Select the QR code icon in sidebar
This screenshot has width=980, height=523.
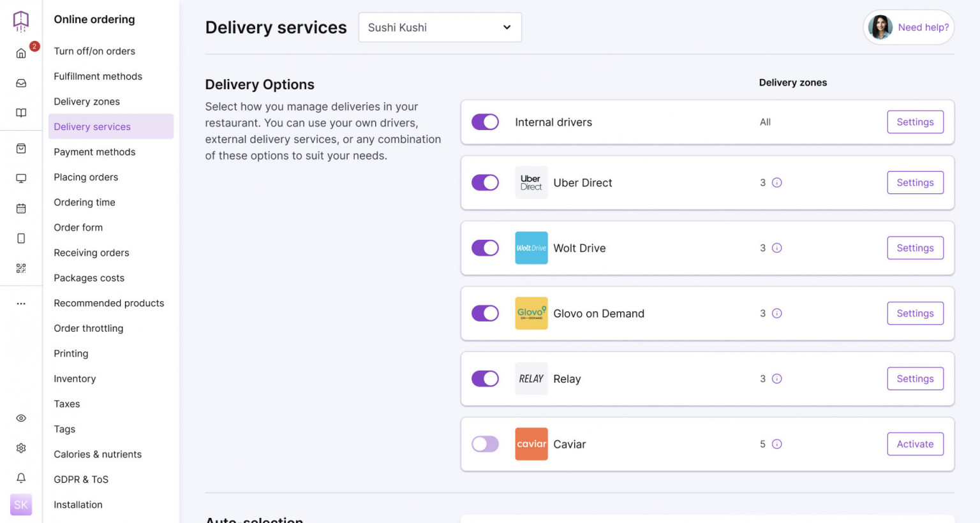pyautogui.click(x=21, y=269)
